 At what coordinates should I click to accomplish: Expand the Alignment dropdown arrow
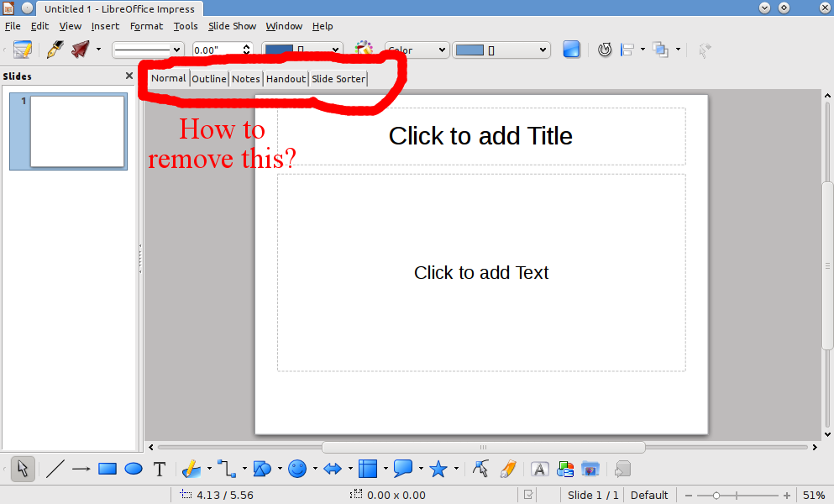[x=643, y=50]
